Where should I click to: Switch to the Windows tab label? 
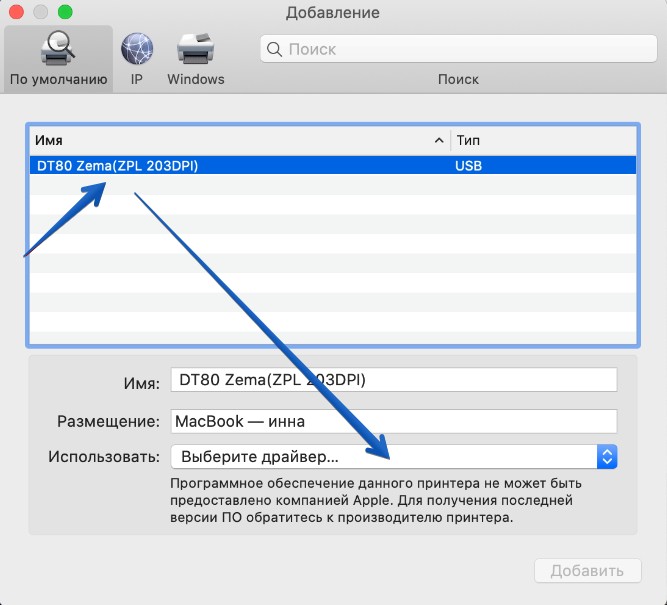click(195, 79)
